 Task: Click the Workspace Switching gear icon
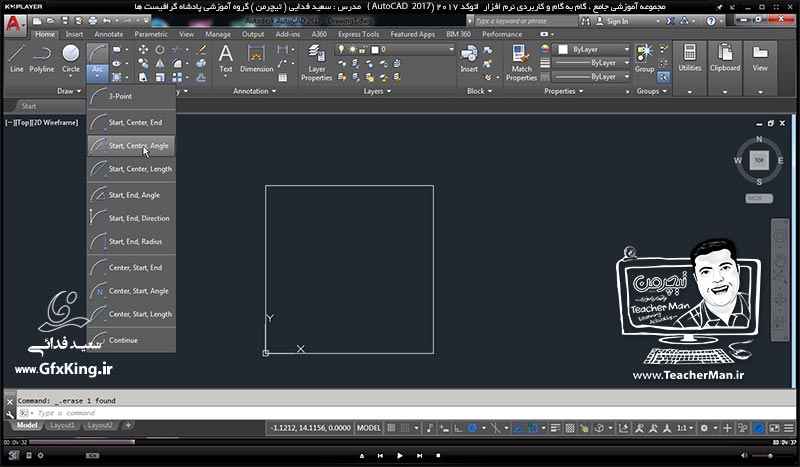coord(704,428)
